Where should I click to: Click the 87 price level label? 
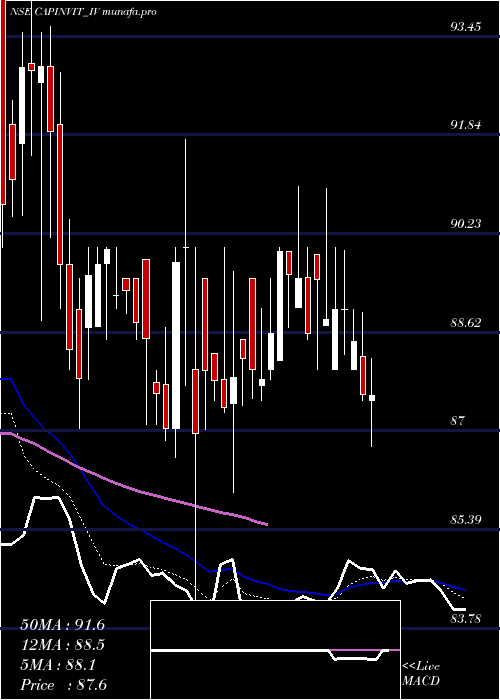click(458, 421)
